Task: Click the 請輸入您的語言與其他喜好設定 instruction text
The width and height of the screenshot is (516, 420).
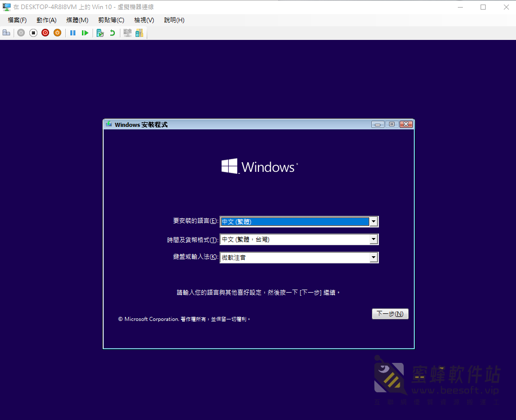Action: (x=258, y=293)
